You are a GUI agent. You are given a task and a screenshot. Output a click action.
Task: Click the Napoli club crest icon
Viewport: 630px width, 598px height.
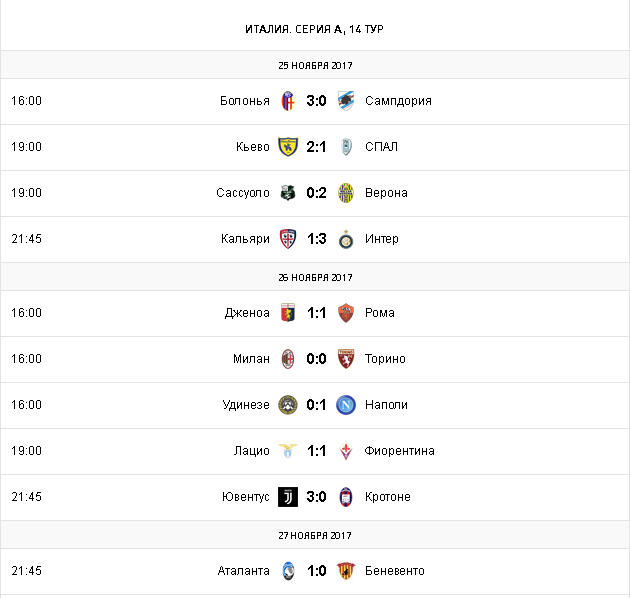click(x=346, y=405)
